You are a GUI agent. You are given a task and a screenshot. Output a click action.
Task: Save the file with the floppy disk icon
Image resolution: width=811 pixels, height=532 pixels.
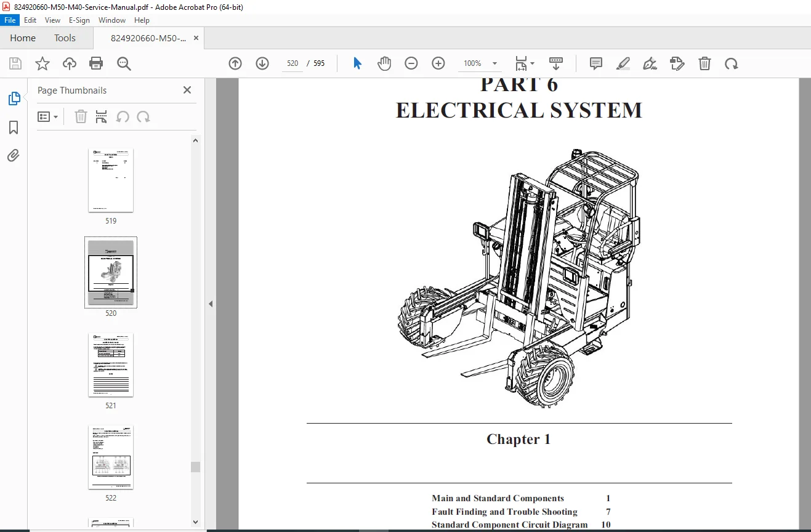[15, 63]
